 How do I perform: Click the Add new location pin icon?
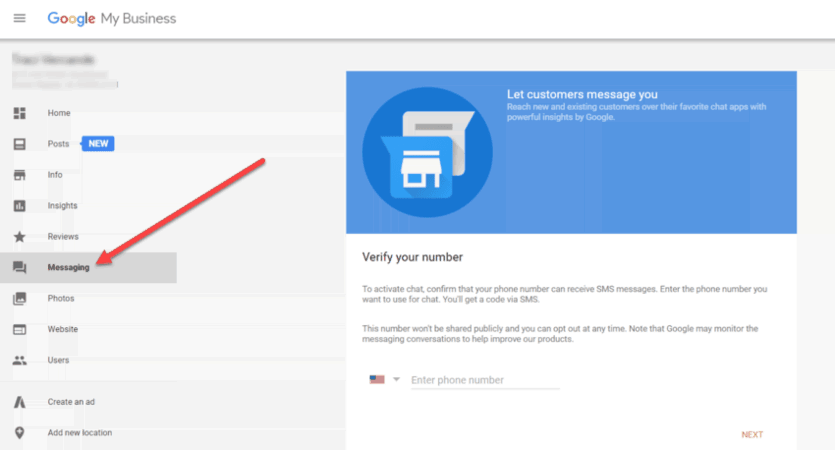[19, 433]
